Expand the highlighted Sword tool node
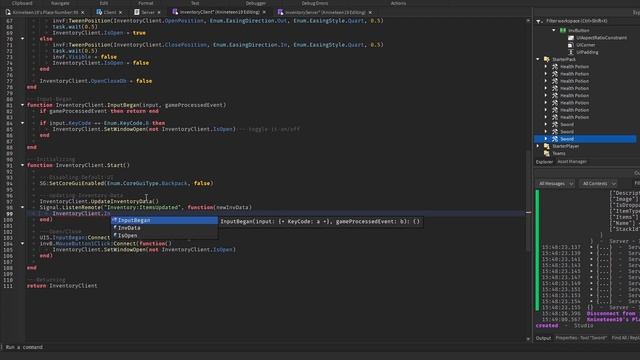This screenshot has height=360, width=640. pyautogui.click(x=546, y=139)
